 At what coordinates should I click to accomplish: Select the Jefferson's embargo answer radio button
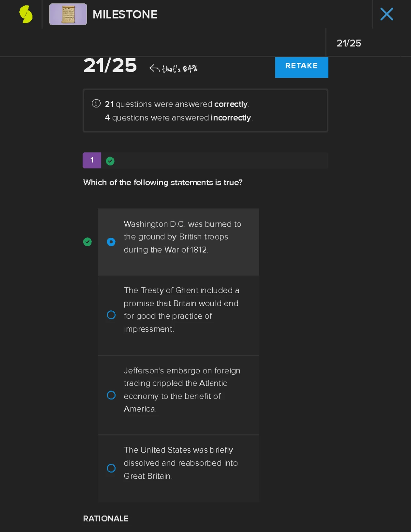111,395
